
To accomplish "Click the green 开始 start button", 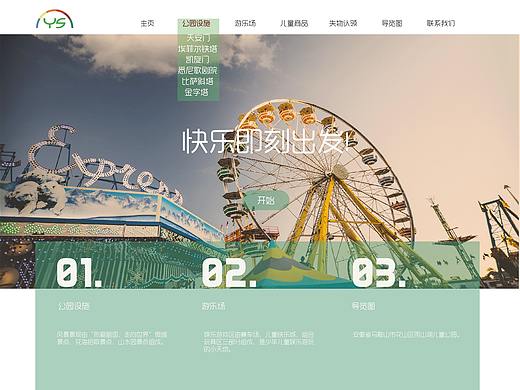I will point(266,200).
